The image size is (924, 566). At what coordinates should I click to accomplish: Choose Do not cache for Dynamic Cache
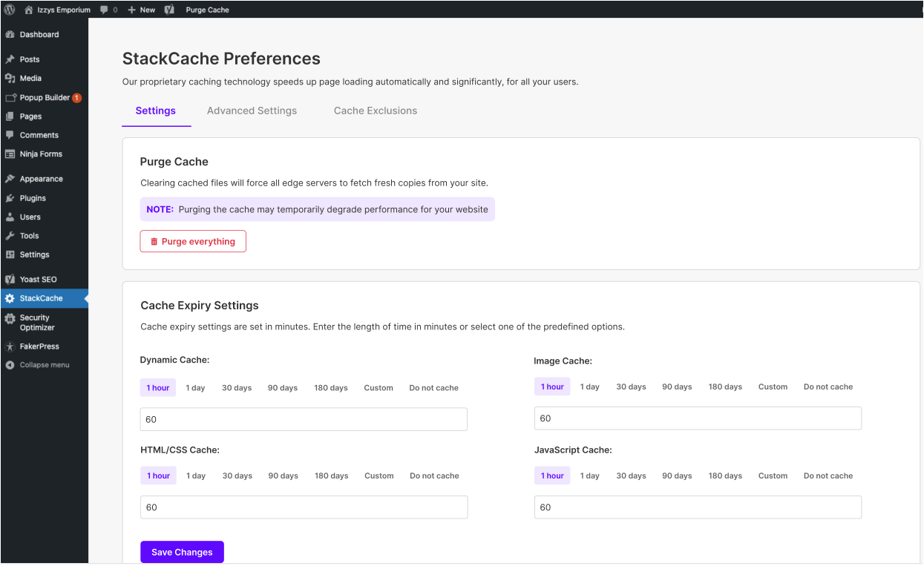click(434, 388)
